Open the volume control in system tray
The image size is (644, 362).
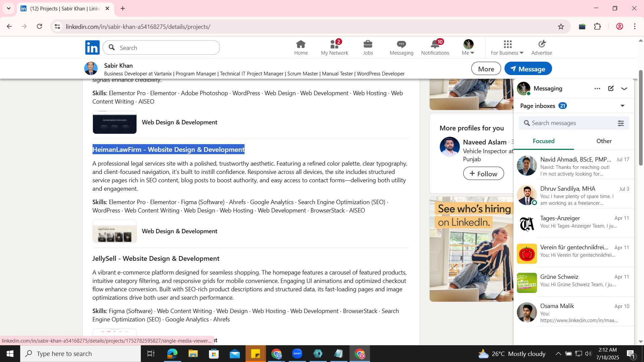[588, 354]
